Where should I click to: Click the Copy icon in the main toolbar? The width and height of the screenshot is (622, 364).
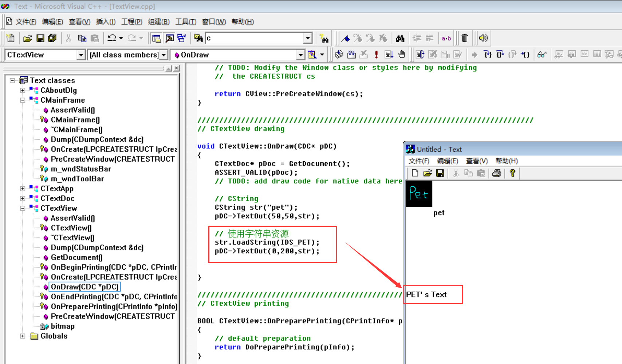click(82, 38)
